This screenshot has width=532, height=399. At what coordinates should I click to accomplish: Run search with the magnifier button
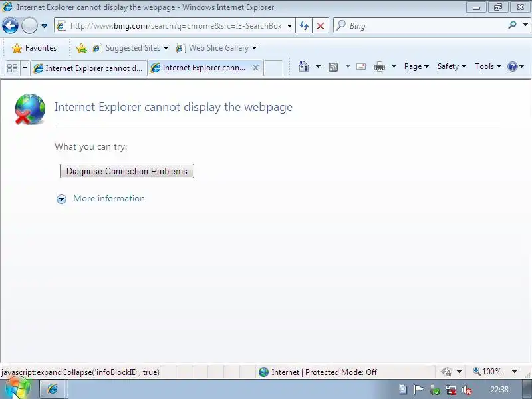(512, 25)
